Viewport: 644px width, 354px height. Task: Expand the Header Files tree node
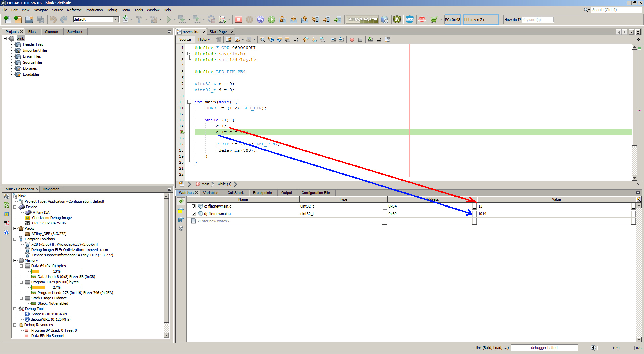12,44
